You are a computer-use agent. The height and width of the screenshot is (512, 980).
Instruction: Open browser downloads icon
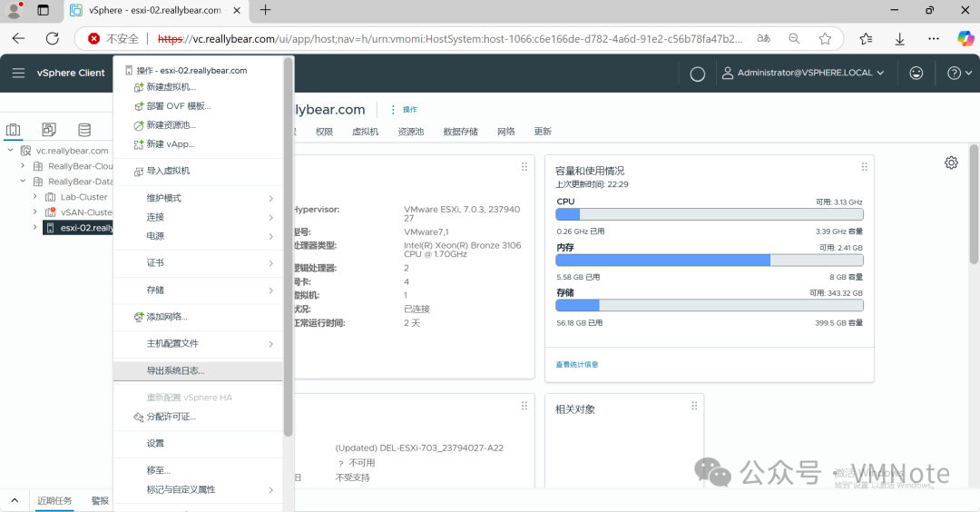900,39
